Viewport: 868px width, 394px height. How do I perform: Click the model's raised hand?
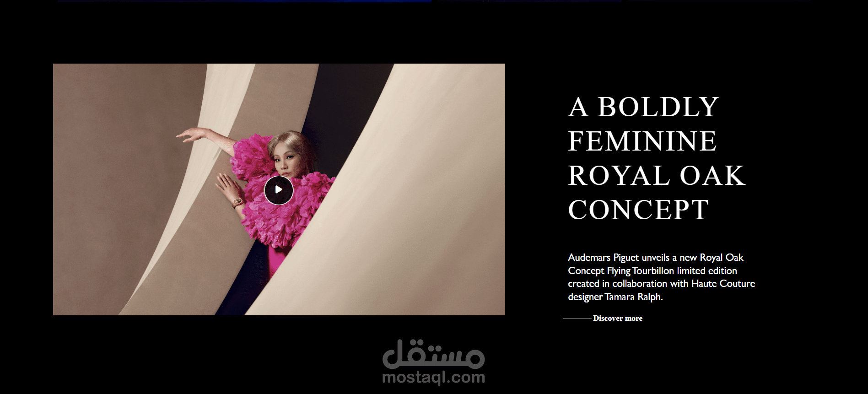tap(188, 135)
